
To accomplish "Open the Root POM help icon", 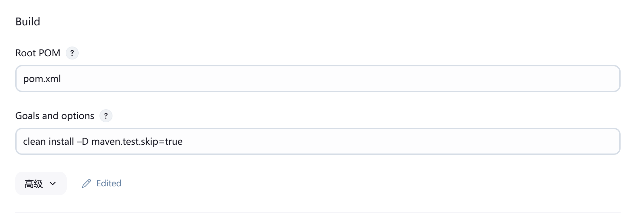I will [x=72, y=53].
